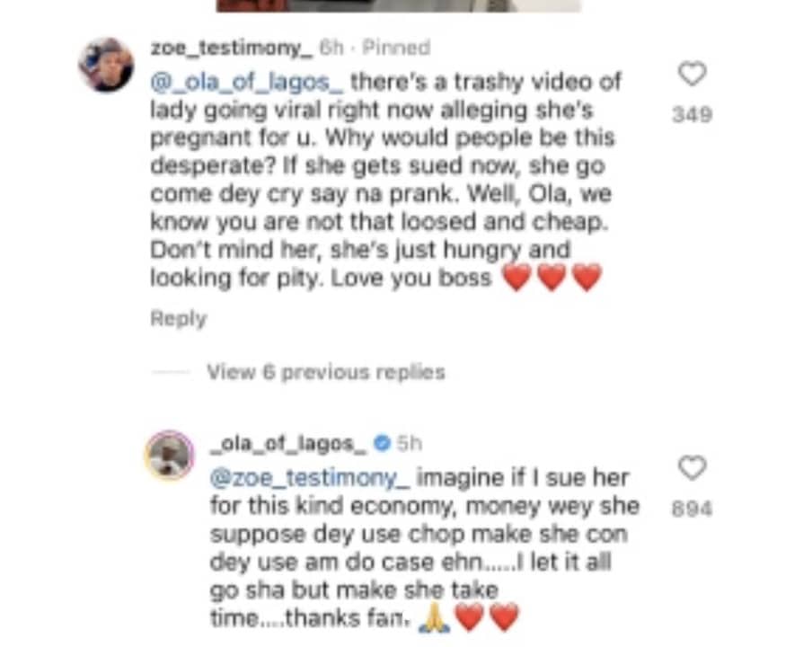
Task: Follow the @zoe_testimony_ mention in the reply
Action: tap(310, 477)
